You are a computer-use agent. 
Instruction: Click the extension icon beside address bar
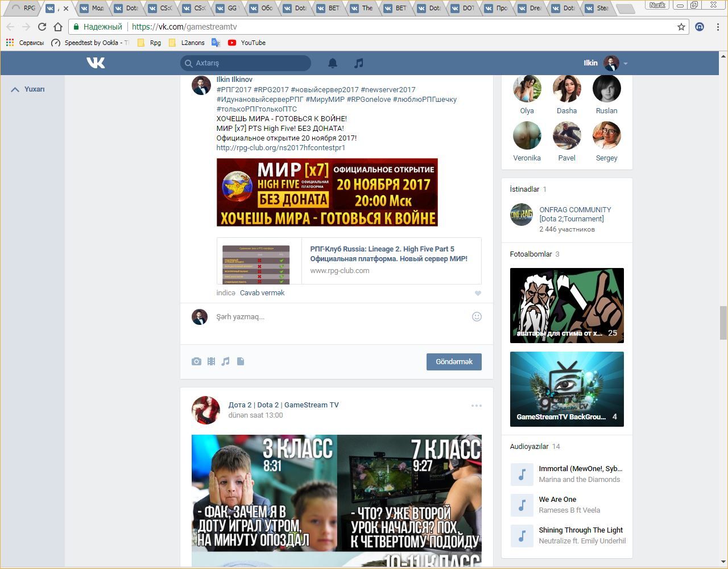tap(700, 27)
